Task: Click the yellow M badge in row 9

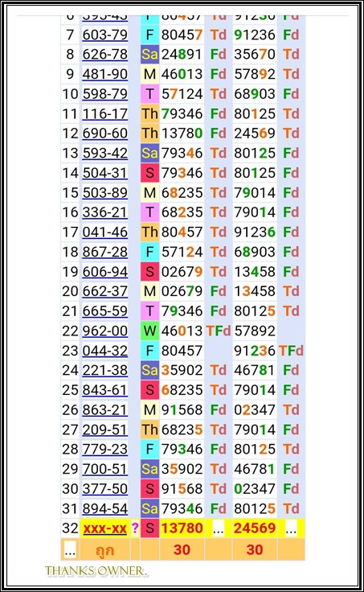Action: point(149,74)
